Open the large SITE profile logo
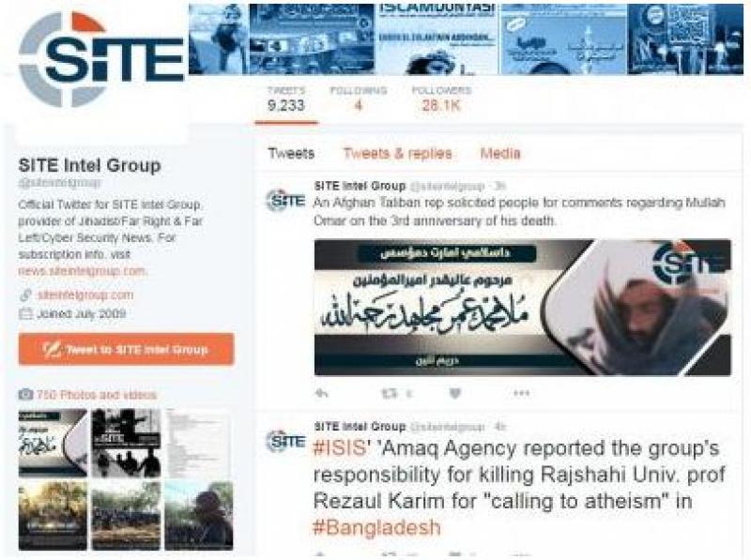This screenshot has height=560, width=751. coord(101,60)
